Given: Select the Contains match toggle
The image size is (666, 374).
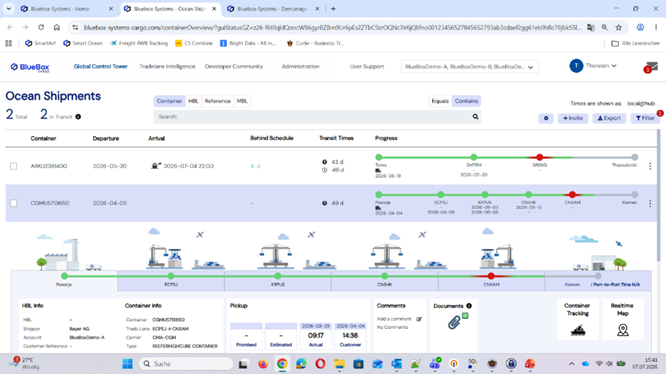Looking at the screenshot, I should (466, 101).
